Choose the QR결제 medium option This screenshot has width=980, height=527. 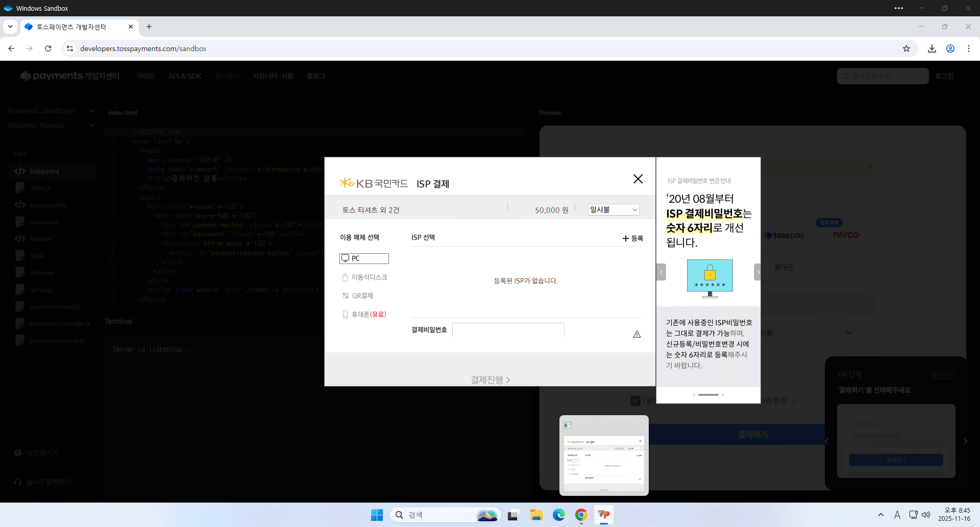pos(358,296)
